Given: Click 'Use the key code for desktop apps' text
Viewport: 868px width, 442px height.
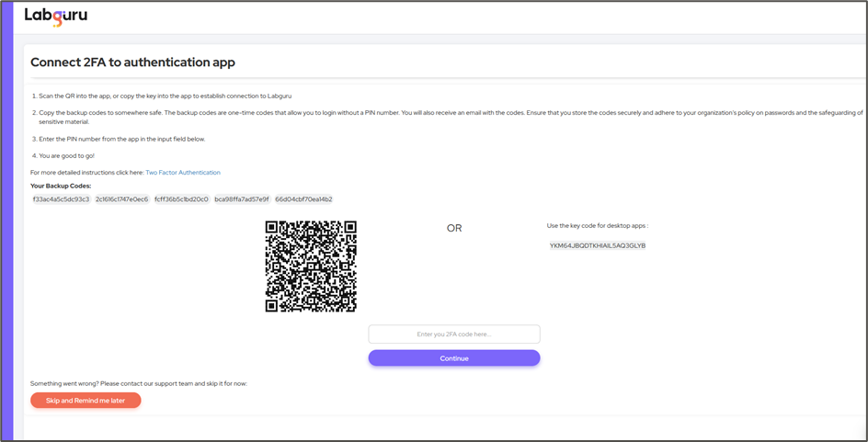Looking at the screenshot, I should coord(597,225).
